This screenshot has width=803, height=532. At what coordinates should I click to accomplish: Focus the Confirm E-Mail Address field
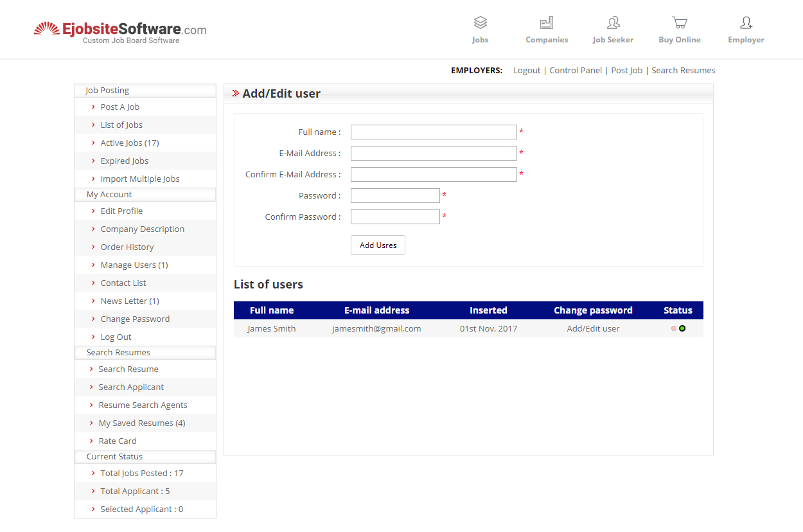pos(434,175)
